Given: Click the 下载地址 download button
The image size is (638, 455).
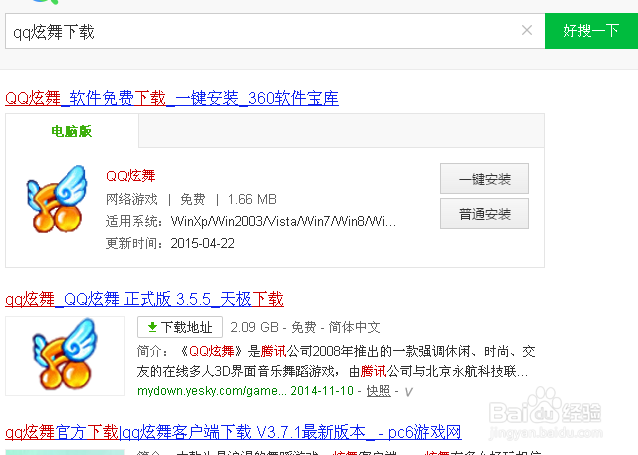Looking at the screenshot, I should point(180,327).
